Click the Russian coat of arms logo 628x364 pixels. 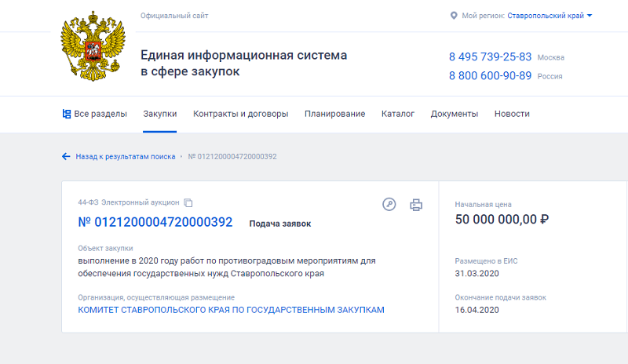(x=93, y=50)
